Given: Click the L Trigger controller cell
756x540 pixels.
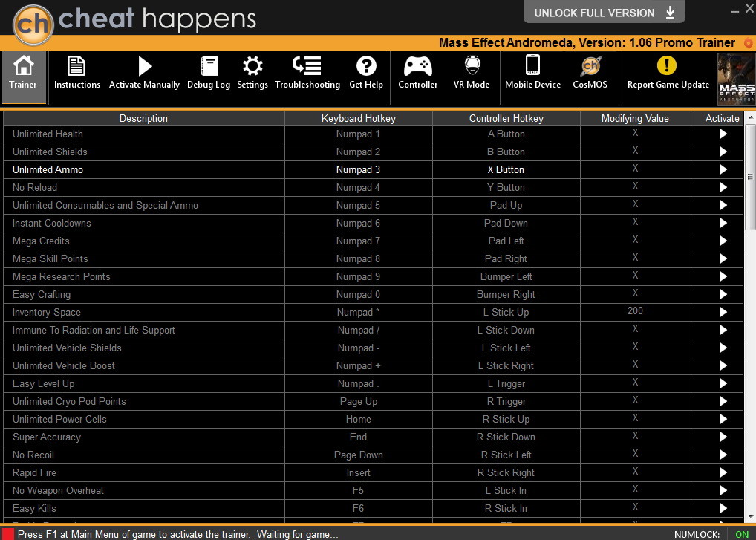Looking at the screenshot, I should [x=506, y=384].
